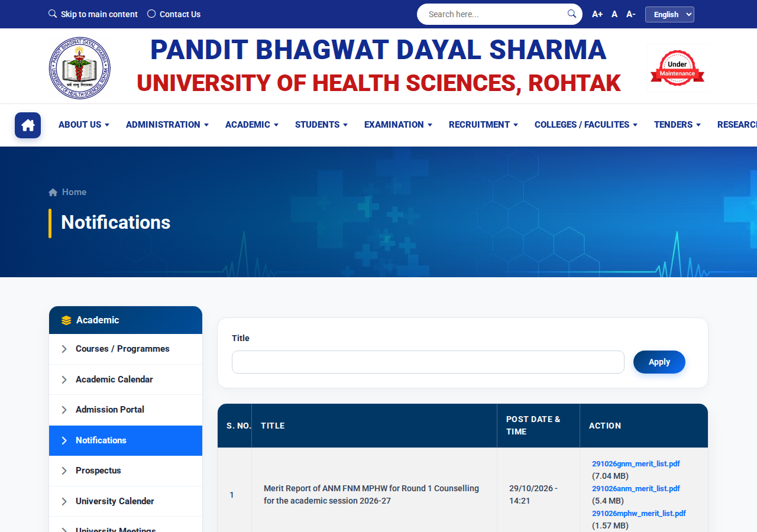757x532 pixels.
Task: Open Courses / Programmes sidebar item
Action: point(125,349)
